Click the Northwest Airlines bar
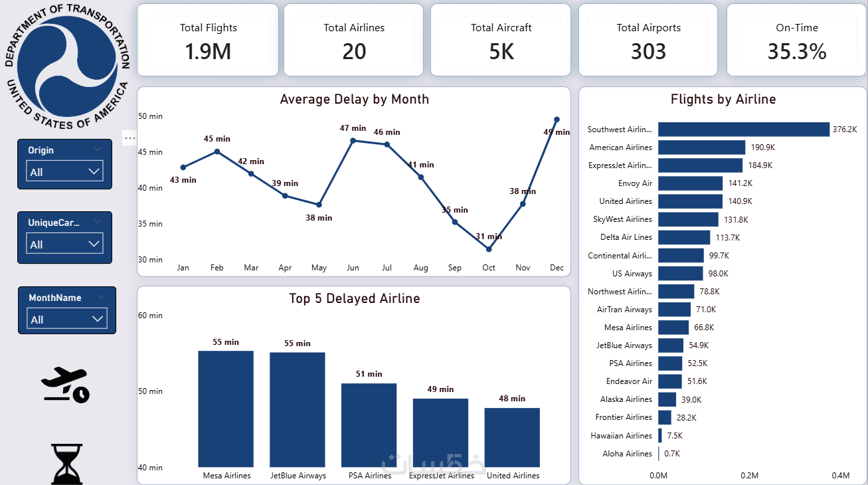Image resolution: width=868 pixels, height=485 pixels. [676, 292]
